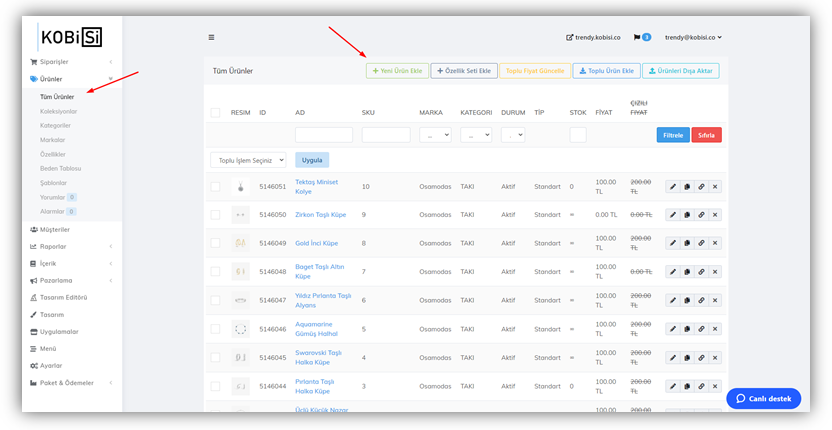Image resolution: width=832 pixels, height=430 pixels.
Task: Click the hamburger menu toggle icon
Action: [211, 37]
